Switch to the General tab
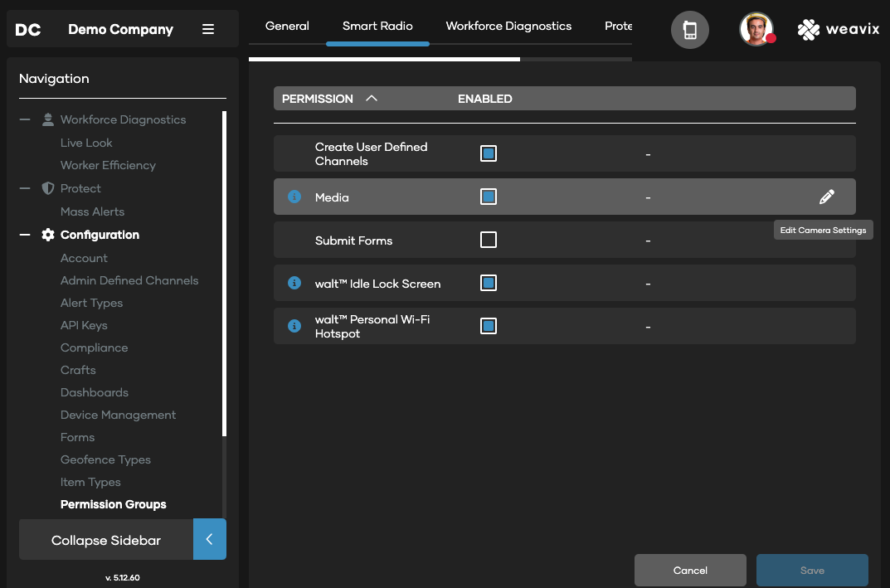 coord(287,26)
